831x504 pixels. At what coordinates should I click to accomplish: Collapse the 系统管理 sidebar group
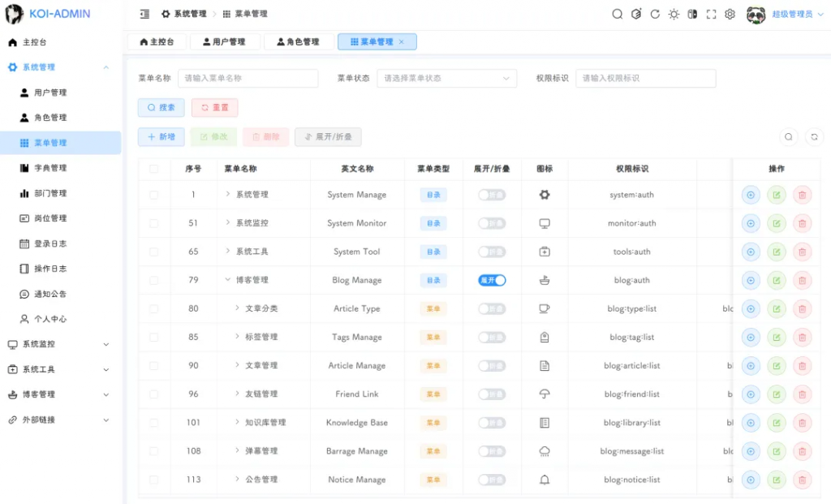pos(60,67)
